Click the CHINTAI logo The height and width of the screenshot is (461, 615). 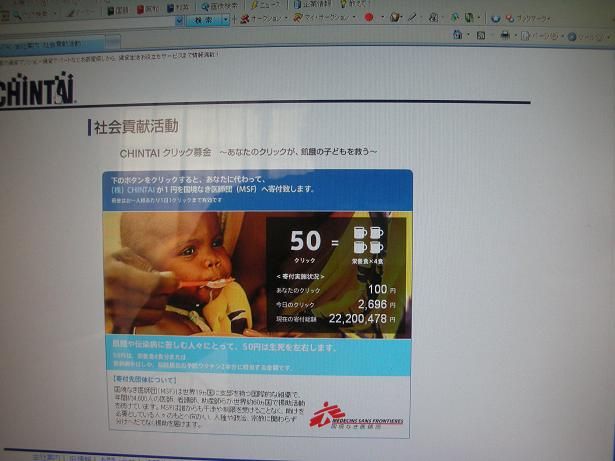36,89
